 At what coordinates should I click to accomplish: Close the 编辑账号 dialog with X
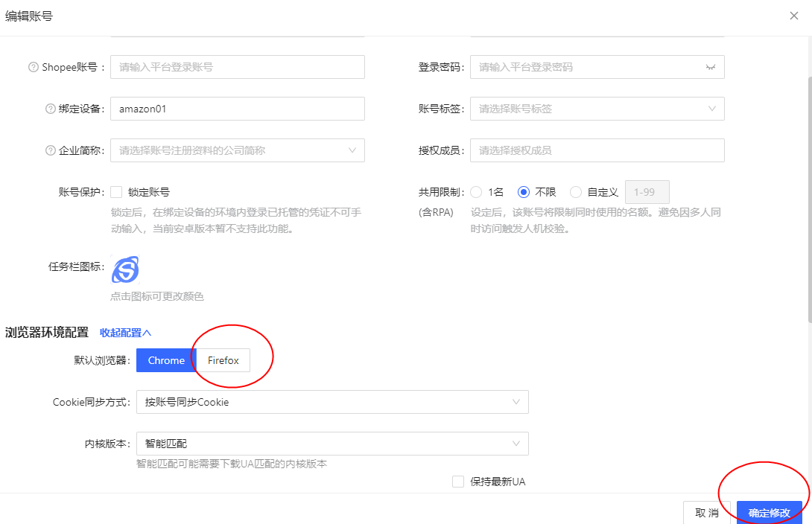pyautogui.click(x=794, y=16)
